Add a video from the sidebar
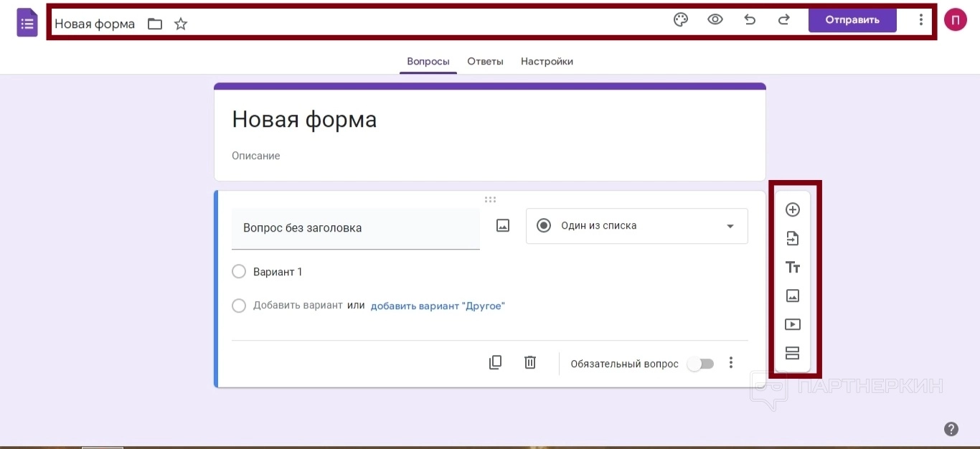 click(x=792, y=324)
